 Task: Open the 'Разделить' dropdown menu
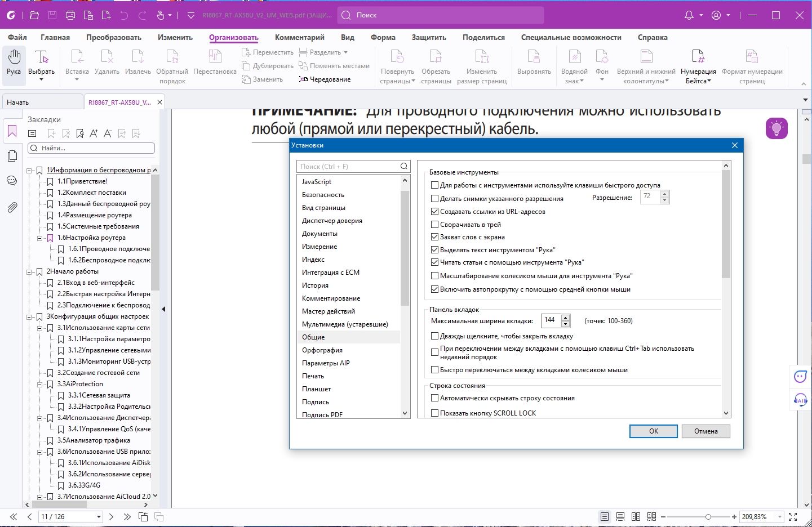pyautogui.click(x=345, y=51)
